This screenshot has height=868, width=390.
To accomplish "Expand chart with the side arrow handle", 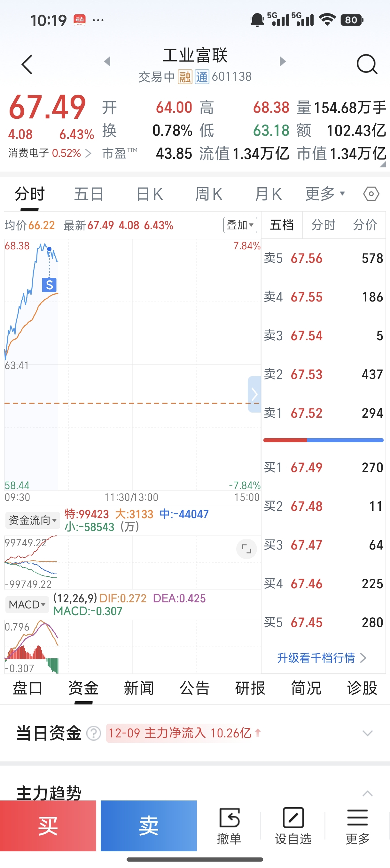I will tap(254, 394).
